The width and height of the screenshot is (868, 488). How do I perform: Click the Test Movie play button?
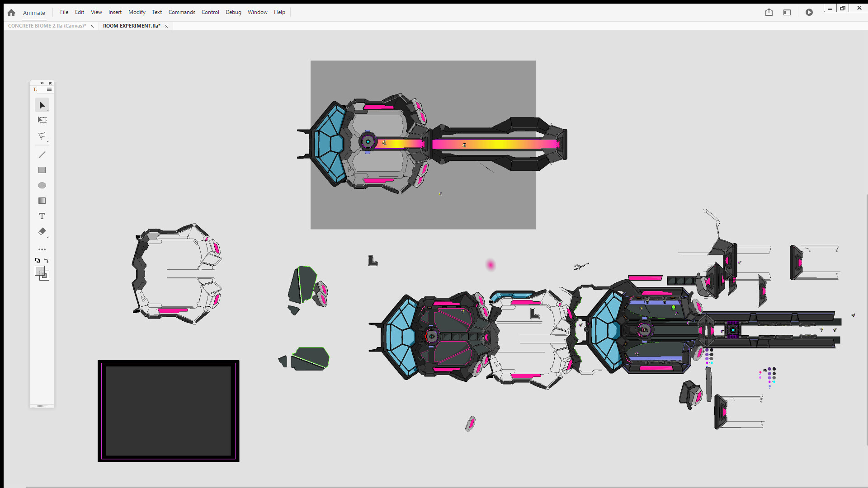click(x=809, y=13)
